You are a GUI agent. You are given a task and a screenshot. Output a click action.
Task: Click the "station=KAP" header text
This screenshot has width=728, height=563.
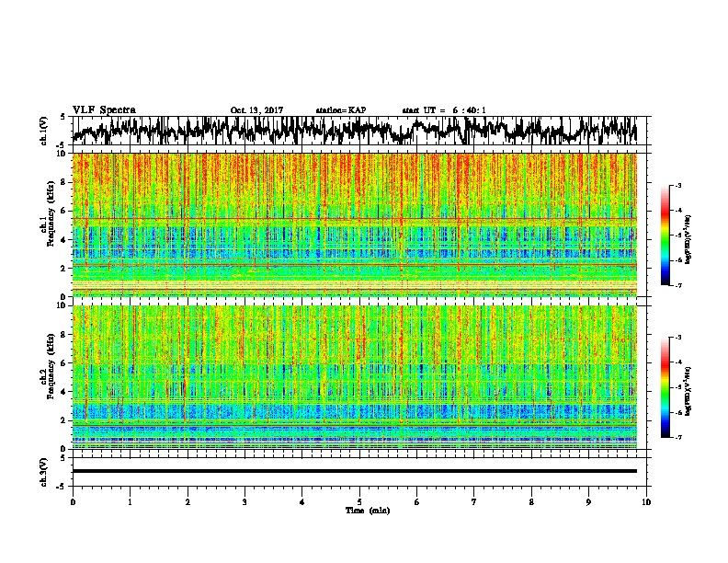coord(341,110)
